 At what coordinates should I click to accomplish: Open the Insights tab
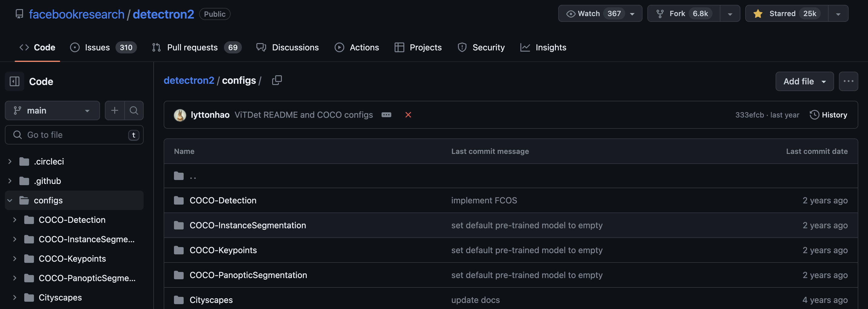(543, 47)
